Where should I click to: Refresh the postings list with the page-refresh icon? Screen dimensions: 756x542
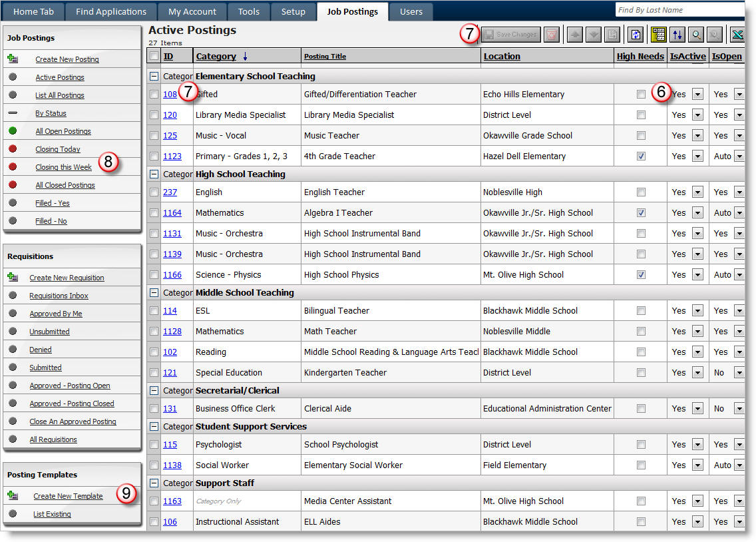[636, 34]
